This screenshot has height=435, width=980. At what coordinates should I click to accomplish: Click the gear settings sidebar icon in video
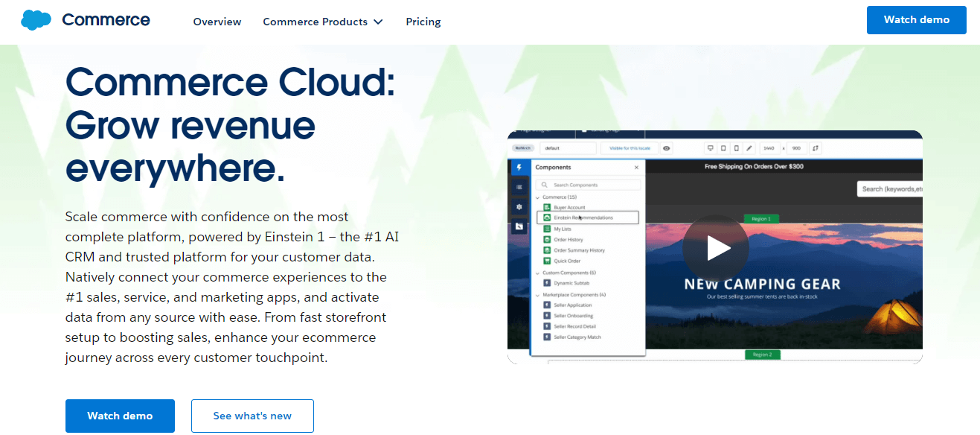point(519,206)
